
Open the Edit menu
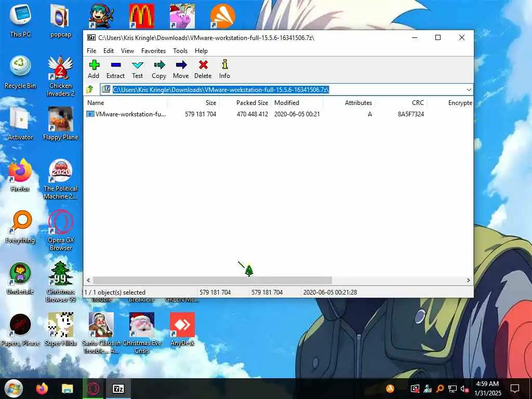[x=109, y=51]
